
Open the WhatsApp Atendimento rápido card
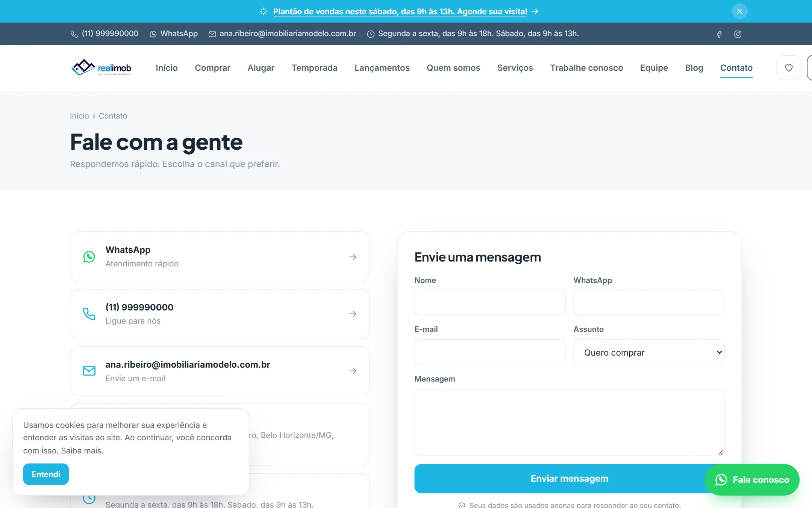(220, 257)
